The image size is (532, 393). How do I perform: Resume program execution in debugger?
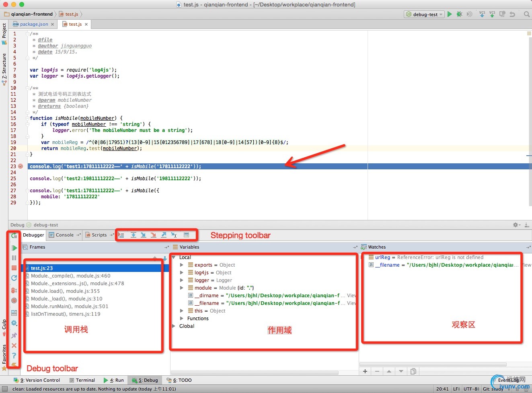[14, 248]
